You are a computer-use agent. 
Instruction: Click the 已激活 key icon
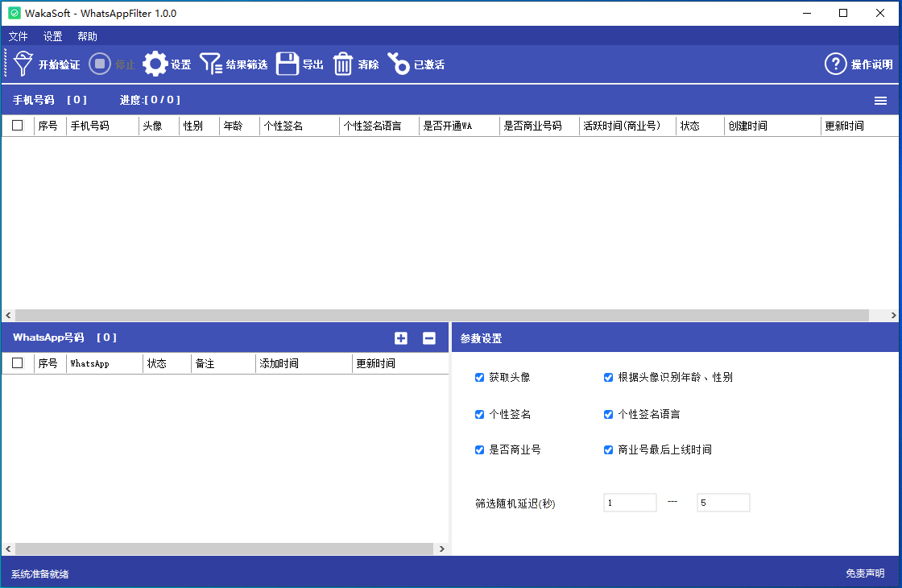click(x=399, y=64)
